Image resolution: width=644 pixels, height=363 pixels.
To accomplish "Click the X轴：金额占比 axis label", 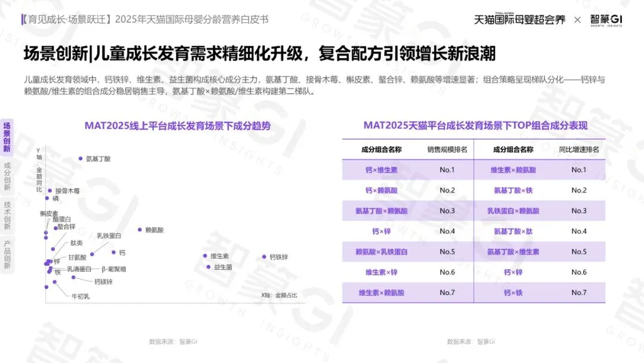I will [x=279, y=295].
